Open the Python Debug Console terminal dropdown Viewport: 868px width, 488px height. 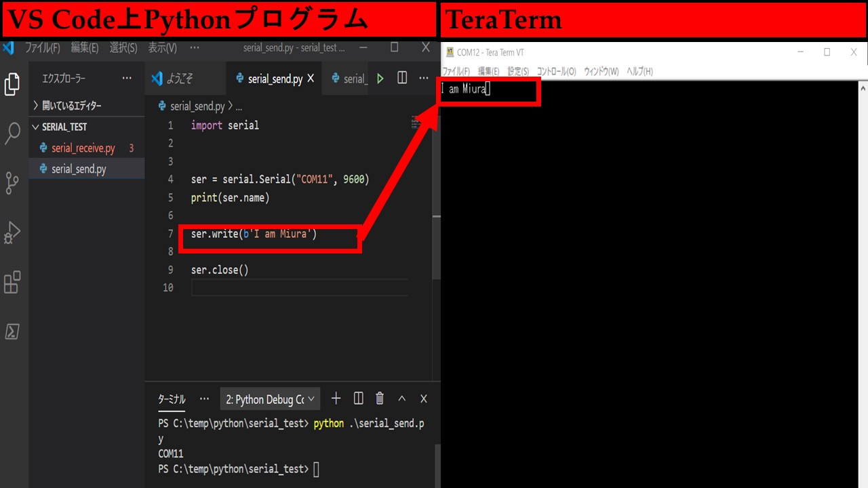click(x=270, y=399)
